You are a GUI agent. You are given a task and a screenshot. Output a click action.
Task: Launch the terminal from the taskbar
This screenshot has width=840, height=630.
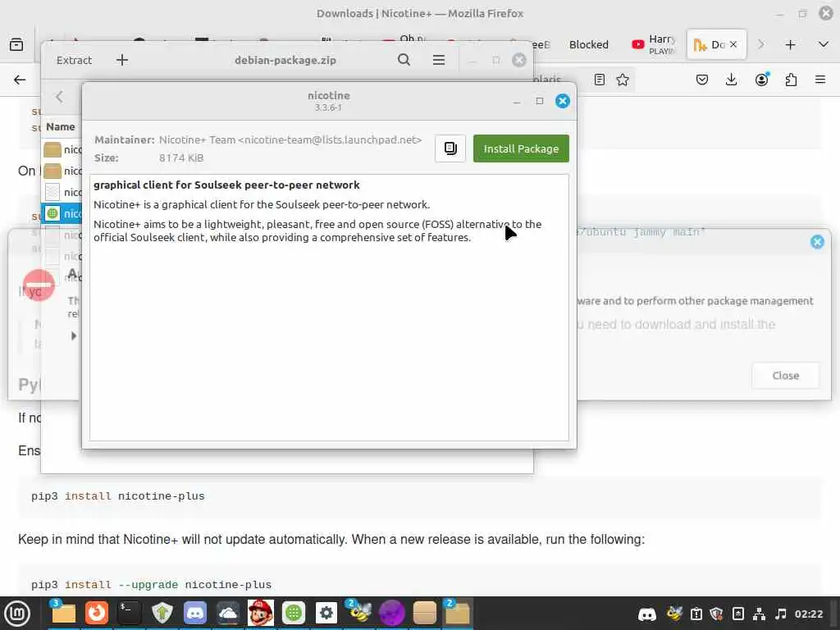129,613
